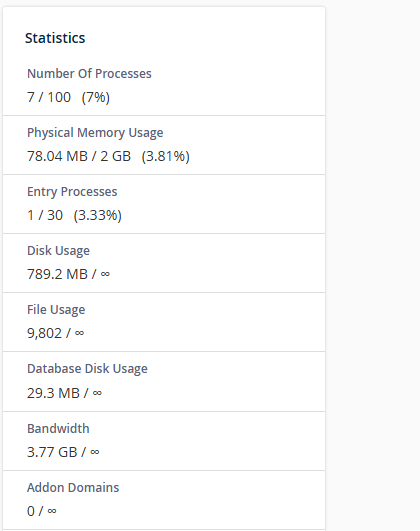Image resolution: width=420 pixels, height=531 pixels.
Task: Select the 29.3 MB database usage value
Action: tap(53, 393)
